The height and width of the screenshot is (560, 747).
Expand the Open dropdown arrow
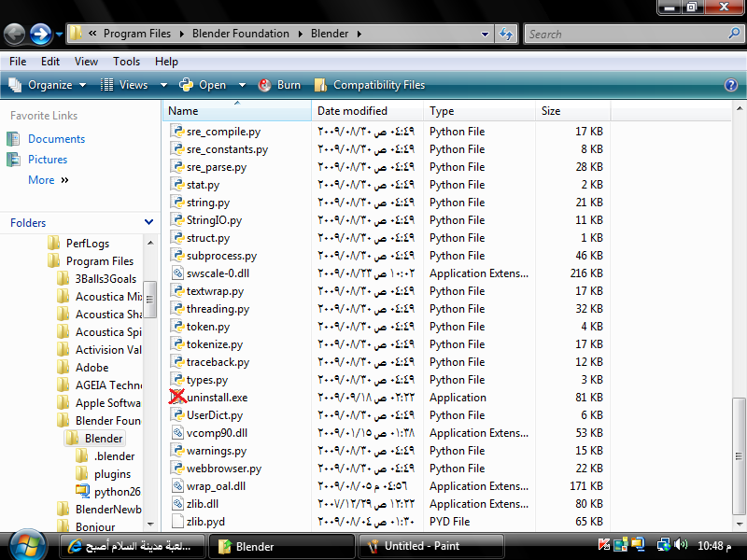point(242,85)
